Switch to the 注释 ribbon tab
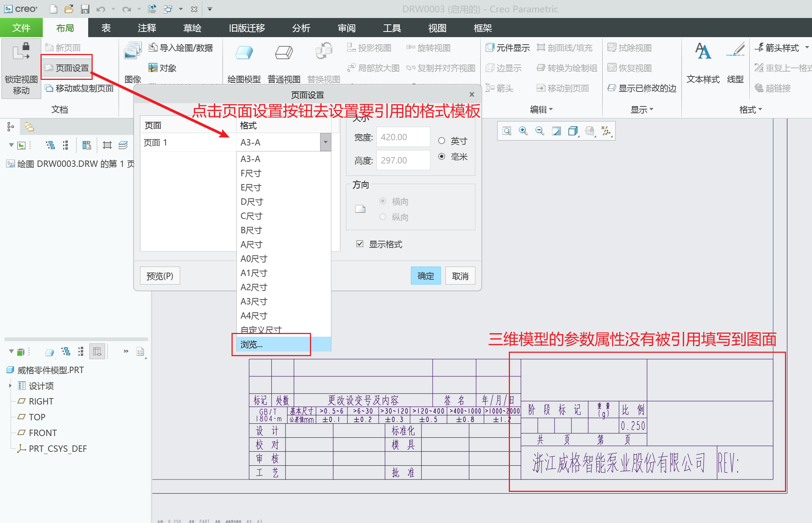Screen dimensions: 812x523 coord(147,28)
